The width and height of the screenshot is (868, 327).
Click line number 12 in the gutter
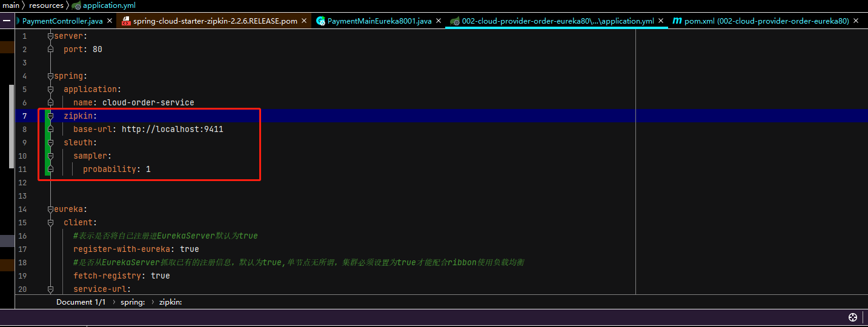pyautogui.click(x=23, y=182)
